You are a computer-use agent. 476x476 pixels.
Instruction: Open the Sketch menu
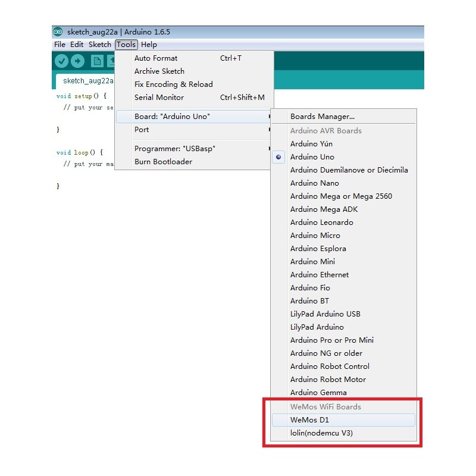point(100,45)
